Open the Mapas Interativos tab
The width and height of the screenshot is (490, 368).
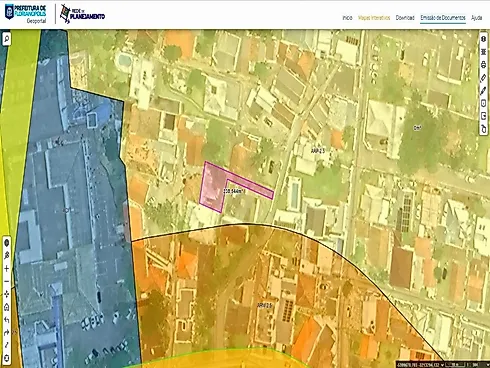(x=374, y=18)
